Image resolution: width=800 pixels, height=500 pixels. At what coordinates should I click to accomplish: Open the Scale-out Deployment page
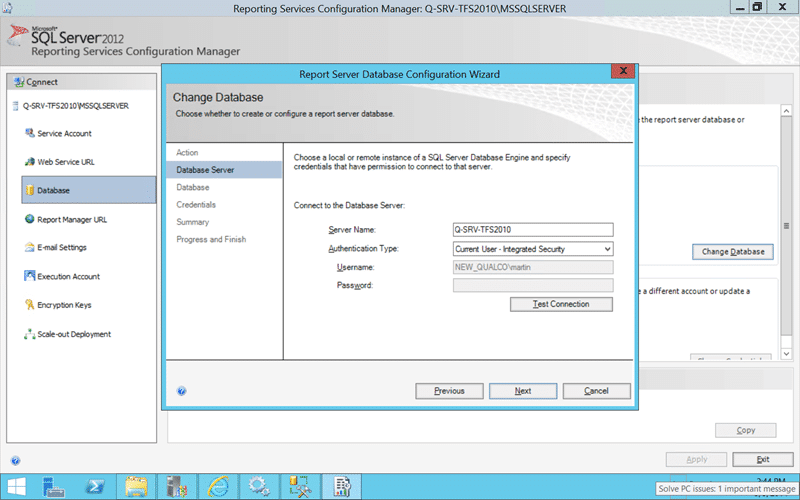pyautogui.click(x=74, y=334)
